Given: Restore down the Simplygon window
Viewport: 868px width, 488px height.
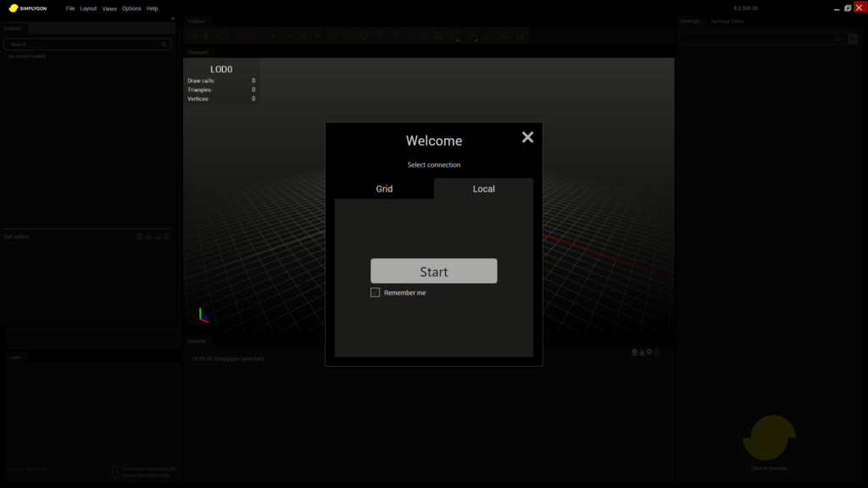Looking at the screenshot, I should click(848, 8).
